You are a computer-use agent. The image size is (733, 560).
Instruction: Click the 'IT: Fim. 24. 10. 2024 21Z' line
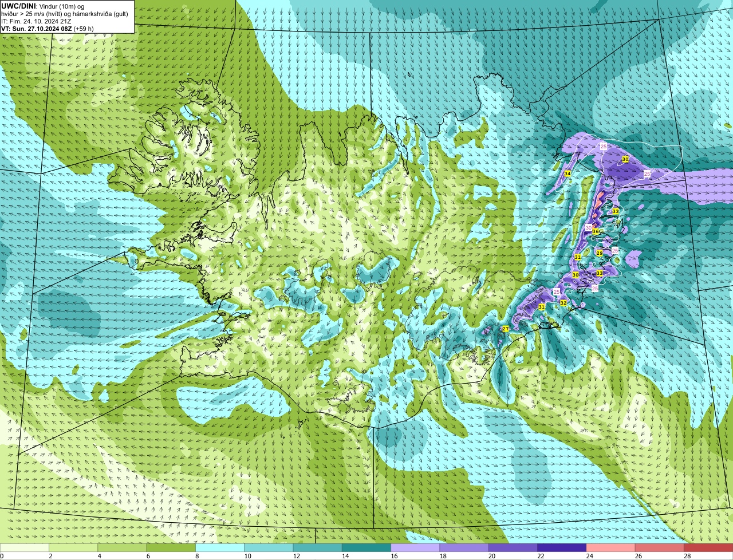point(37,21)
